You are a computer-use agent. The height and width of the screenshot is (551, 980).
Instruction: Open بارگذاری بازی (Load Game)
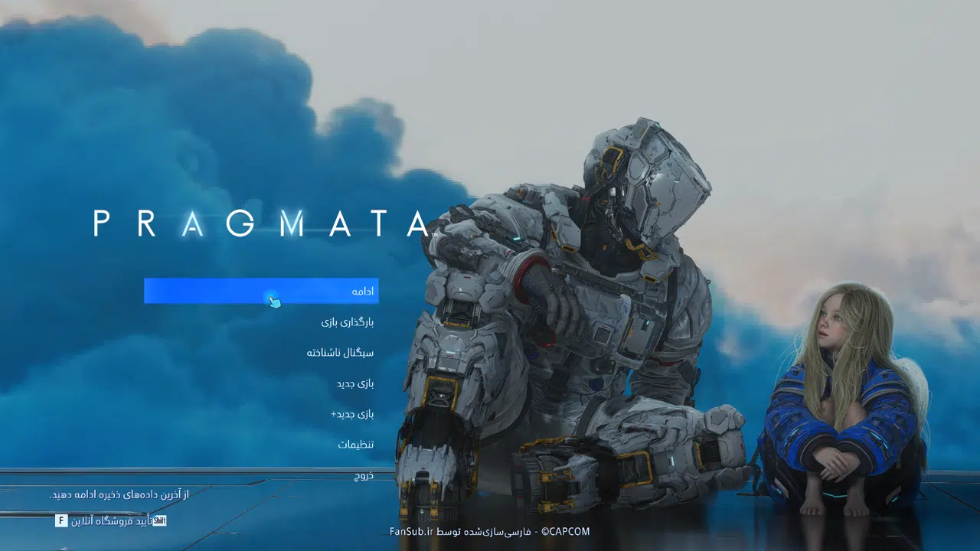(348, 322)
